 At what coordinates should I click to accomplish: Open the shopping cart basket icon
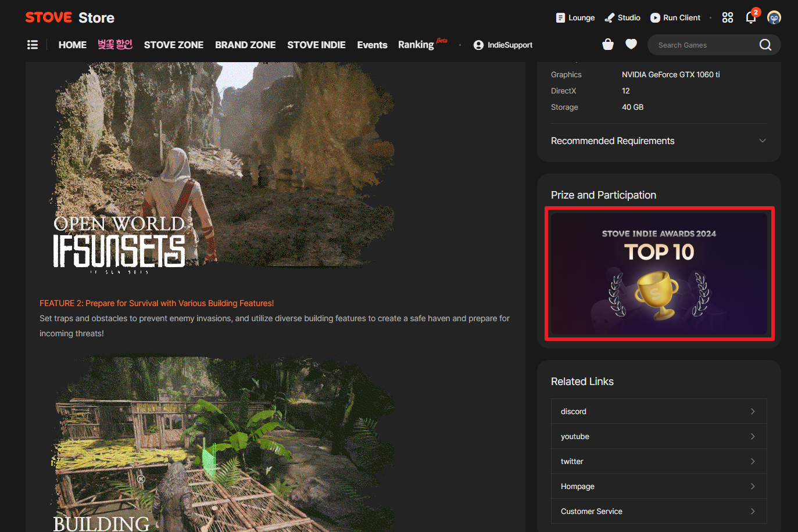click(608, 45)
